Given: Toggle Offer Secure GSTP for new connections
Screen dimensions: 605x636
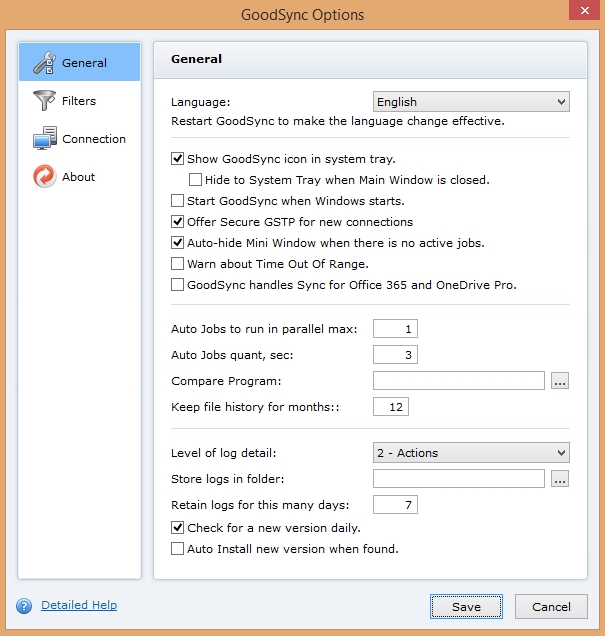Looking at the screenshot, I should point(177,222).
